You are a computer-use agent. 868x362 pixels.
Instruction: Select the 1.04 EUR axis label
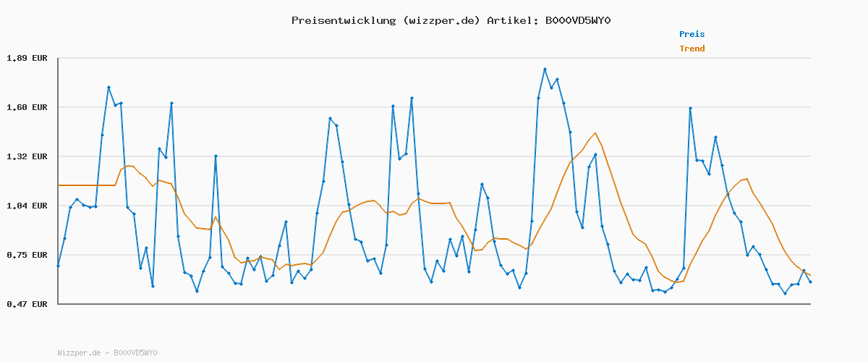[x=26, y=206]
